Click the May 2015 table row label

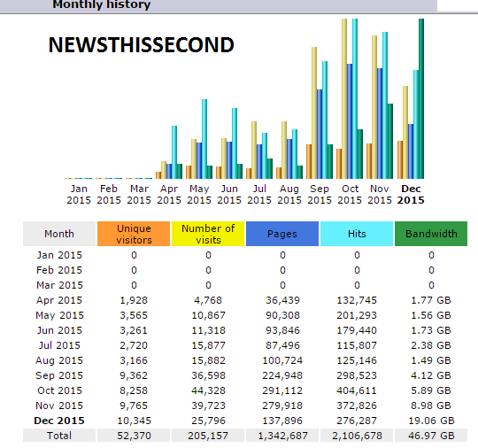[x=59, y=315]
